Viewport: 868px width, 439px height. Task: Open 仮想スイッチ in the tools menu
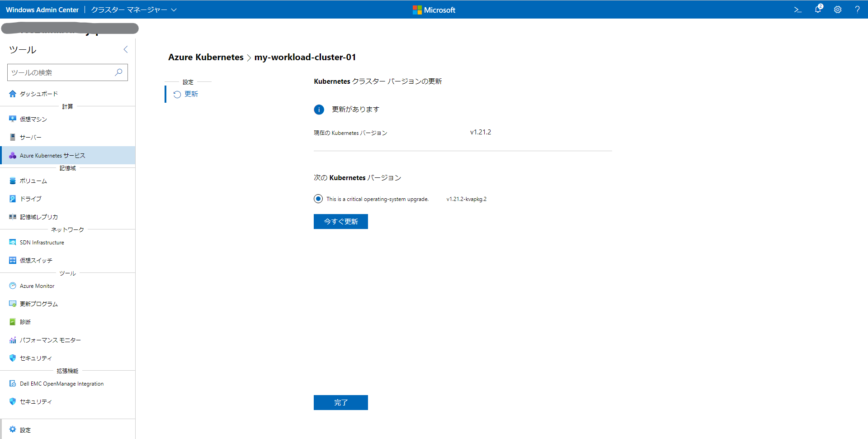(x=68, y=260)
